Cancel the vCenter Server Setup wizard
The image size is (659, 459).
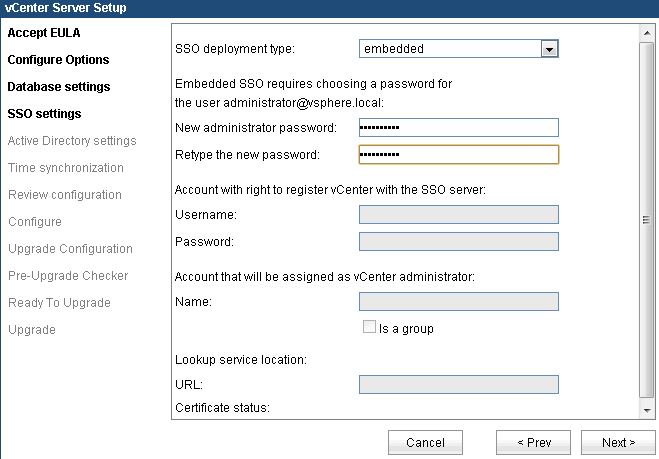coord(425,442)
